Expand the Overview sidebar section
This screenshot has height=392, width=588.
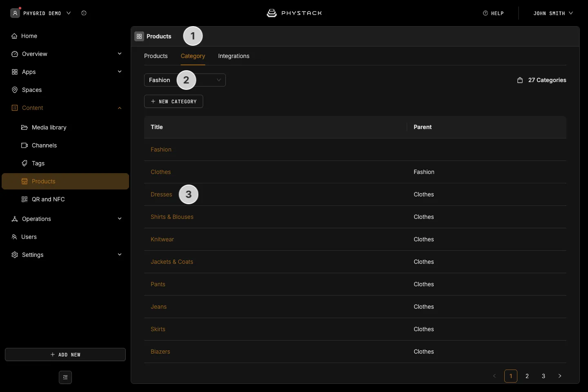click(x=120, y=54)
